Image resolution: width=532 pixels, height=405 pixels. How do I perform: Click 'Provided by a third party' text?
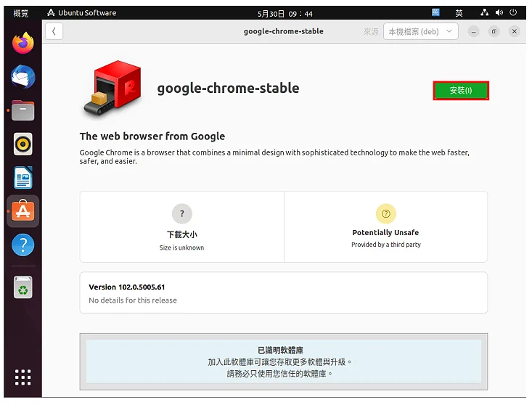[x=386, y=245]
